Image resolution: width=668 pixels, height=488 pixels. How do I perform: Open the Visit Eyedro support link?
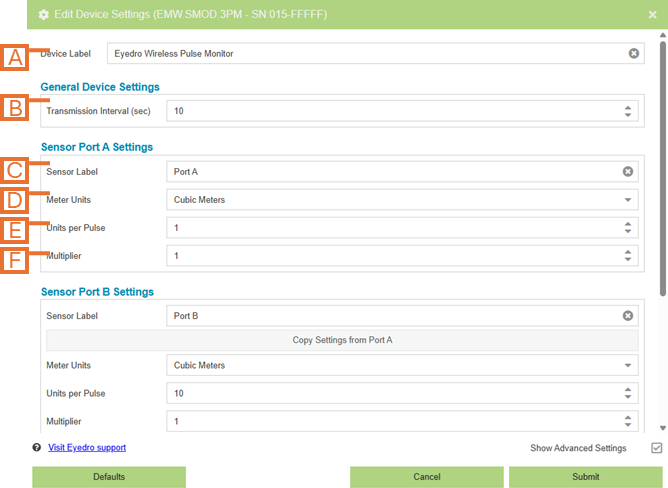(x=87, y=448)
